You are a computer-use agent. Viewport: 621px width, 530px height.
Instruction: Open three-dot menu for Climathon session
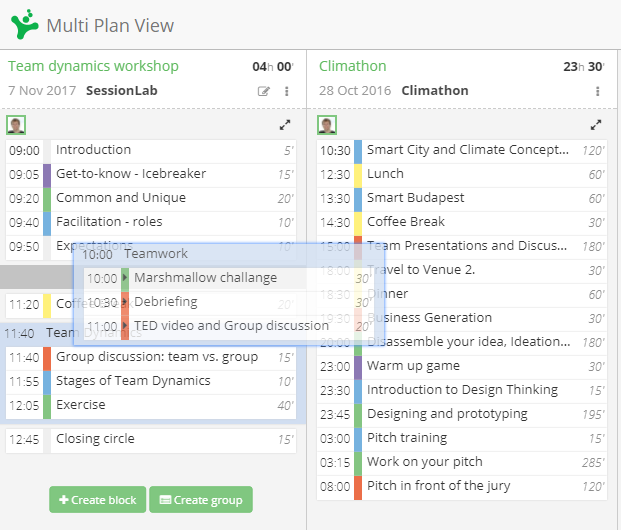[x=597, y=92]
